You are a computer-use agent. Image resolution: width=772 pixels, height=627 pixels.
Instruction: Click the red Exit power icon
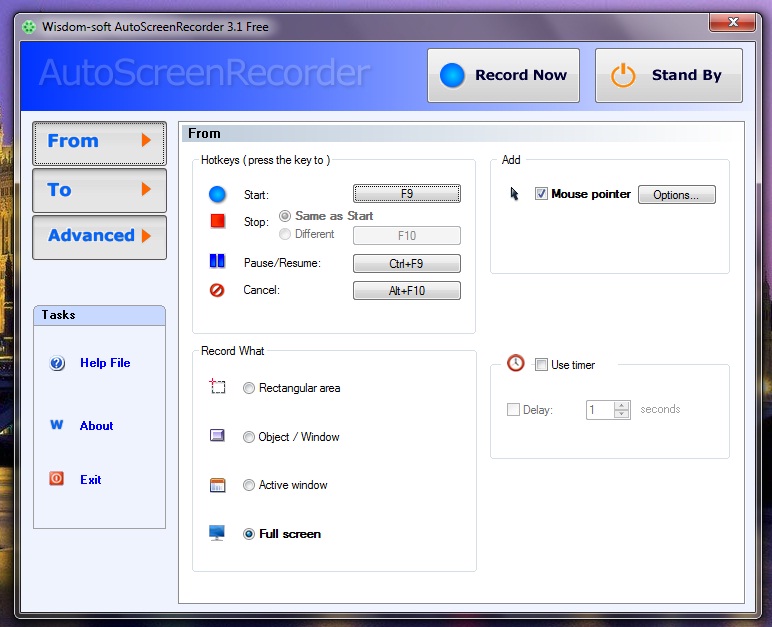[56, 478]
